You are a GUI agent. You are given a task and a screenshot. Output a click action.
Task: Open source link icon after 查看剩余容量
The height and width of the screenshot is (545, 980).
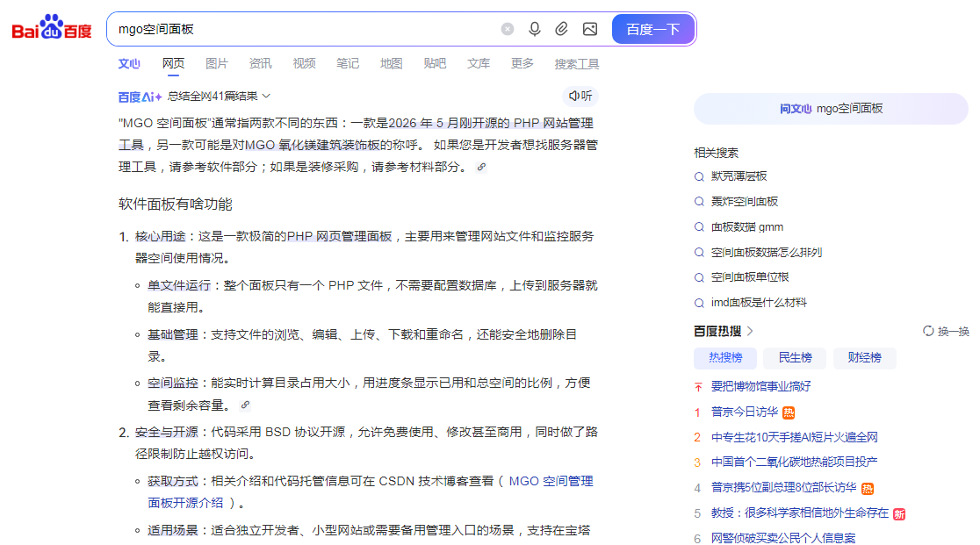click(x=245, y=405)
